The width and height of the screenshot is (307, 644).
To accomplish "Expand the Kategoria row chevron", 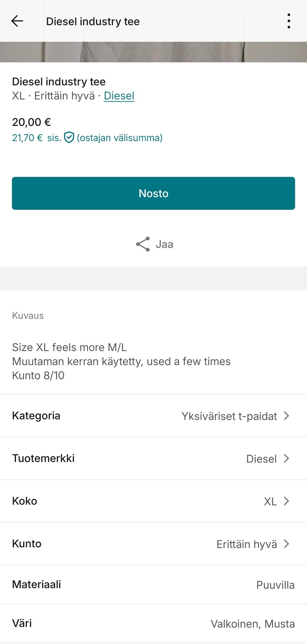I will tap(287, 416).
